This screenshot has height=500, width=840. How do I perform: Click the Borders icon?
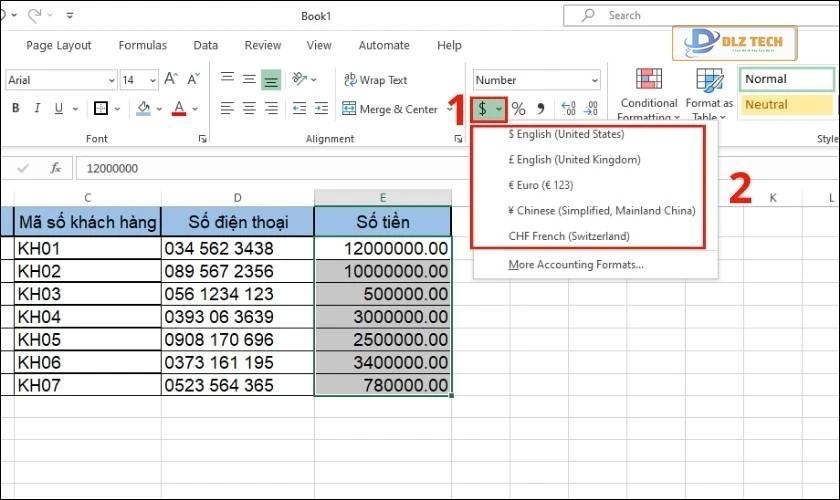tap(101, 109)
